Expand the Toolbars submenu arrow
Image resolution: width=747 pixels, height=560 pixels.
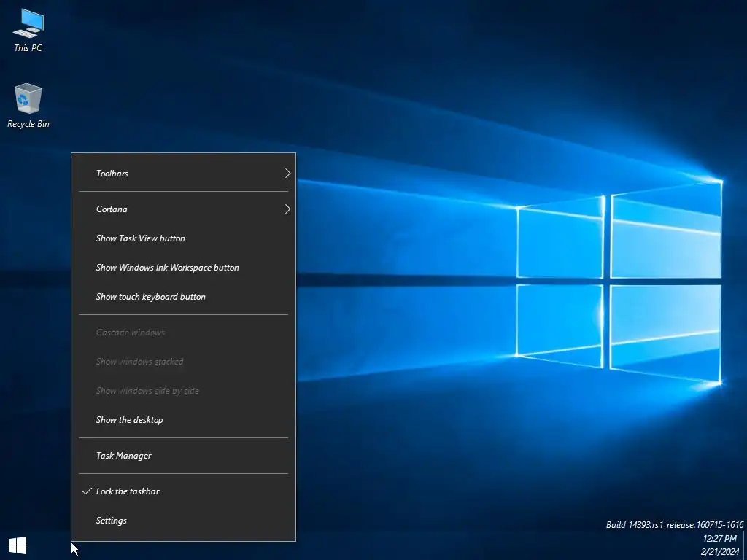(287, 174)
